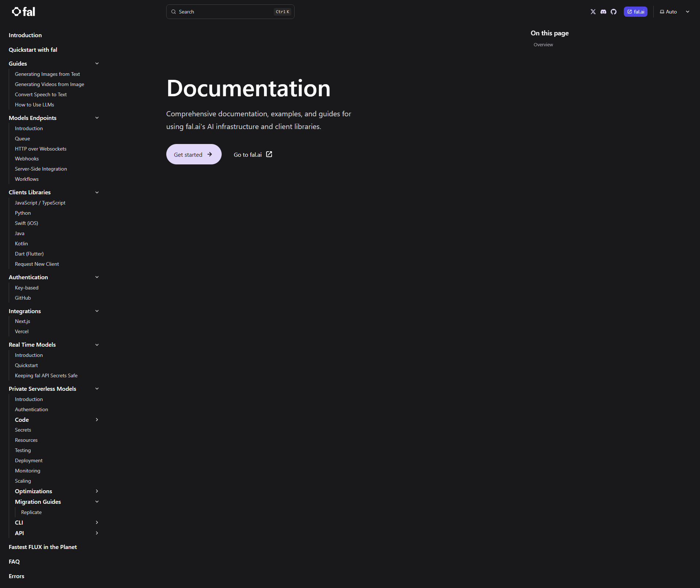Viewport: 700px width, 588px height.
Task: Open the GitHub icon link
Action: tap(614, 12)
